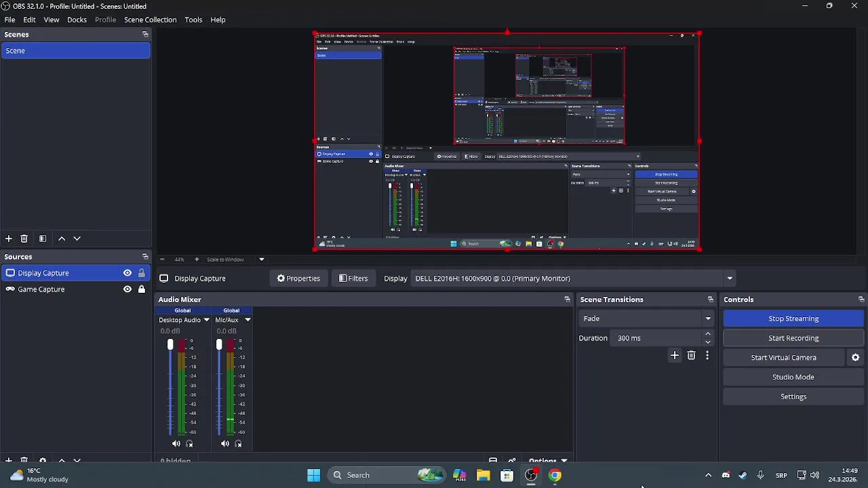This screenshot has width=868, height=488.
Task: Add a new scene with plus icon
Action: [x=9, y=239]
